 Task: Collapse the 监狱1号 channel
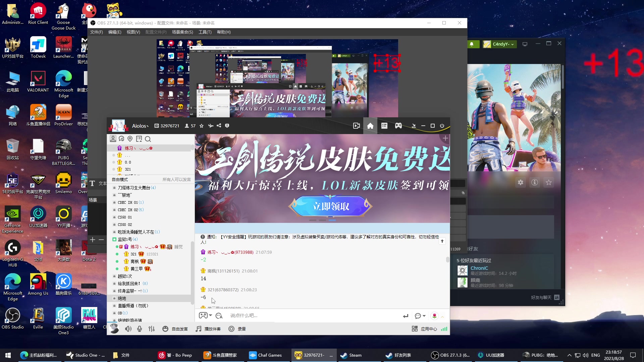pos(114,239)
